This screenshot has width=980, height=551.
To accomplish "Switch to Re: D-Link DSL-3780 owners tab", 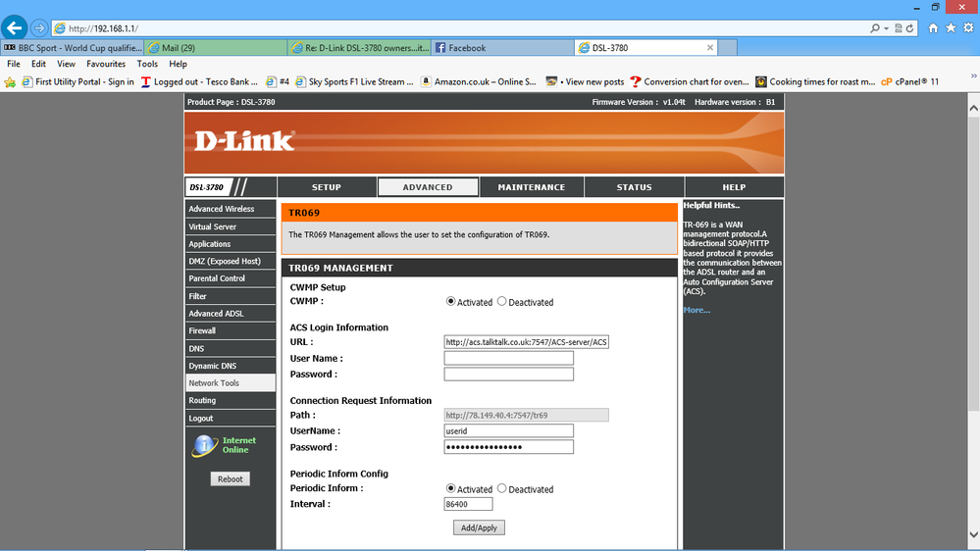I will [x=359, y=47].
